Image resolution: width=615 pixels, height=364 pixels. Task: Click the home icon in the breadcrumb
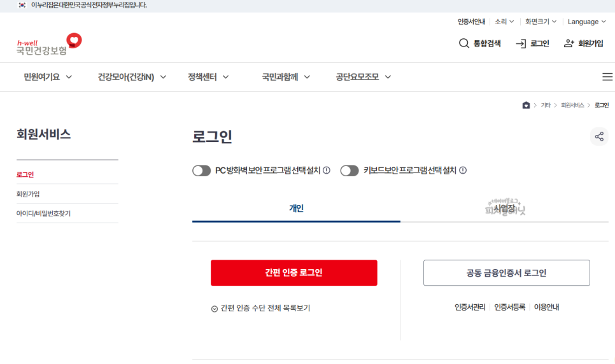(526, 105)
